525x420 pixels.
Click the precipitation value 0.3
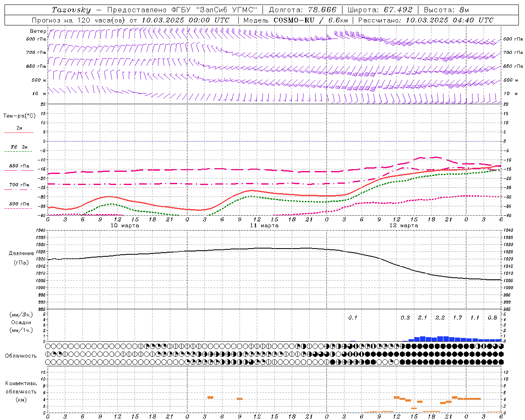point(405,317)
